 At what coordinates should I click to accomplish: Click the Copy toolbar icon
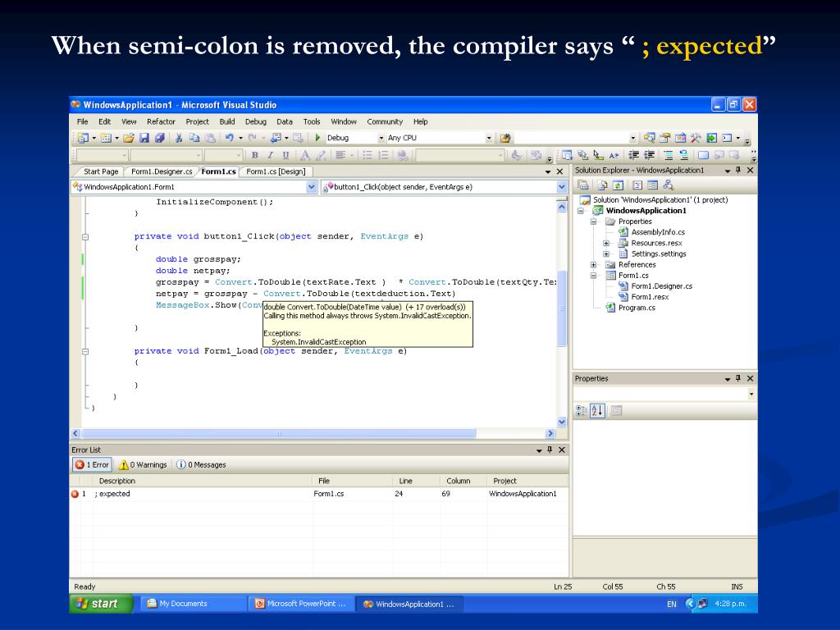(194, 138)
